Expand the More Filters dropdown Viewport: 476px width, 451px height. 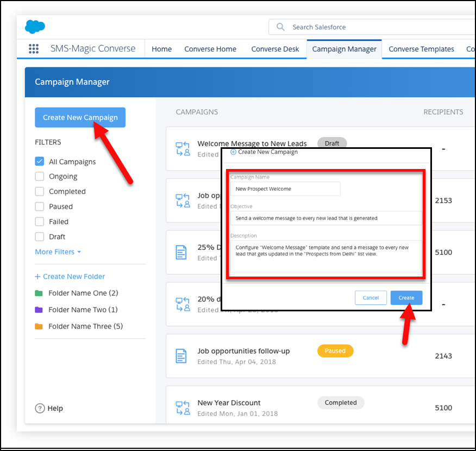[x=58, y=252]
